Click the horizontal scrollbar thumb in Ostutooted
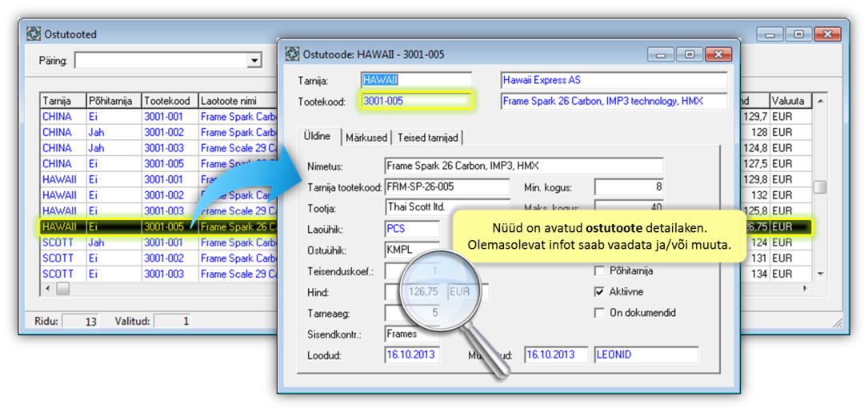This screenshot has height=412, width=868. point(62,289)
